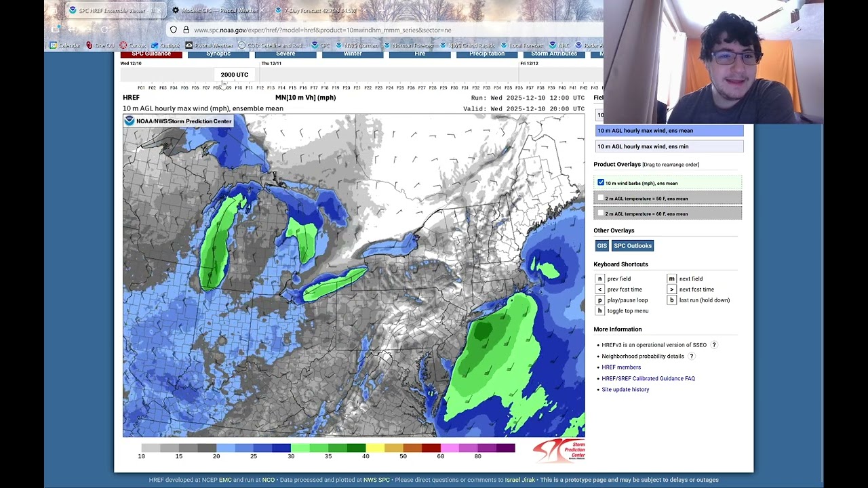Image resolution: width=868 pixels, height=488 pixels.
Task: Click the '>' next fcst time key
Action: (671, 289)
